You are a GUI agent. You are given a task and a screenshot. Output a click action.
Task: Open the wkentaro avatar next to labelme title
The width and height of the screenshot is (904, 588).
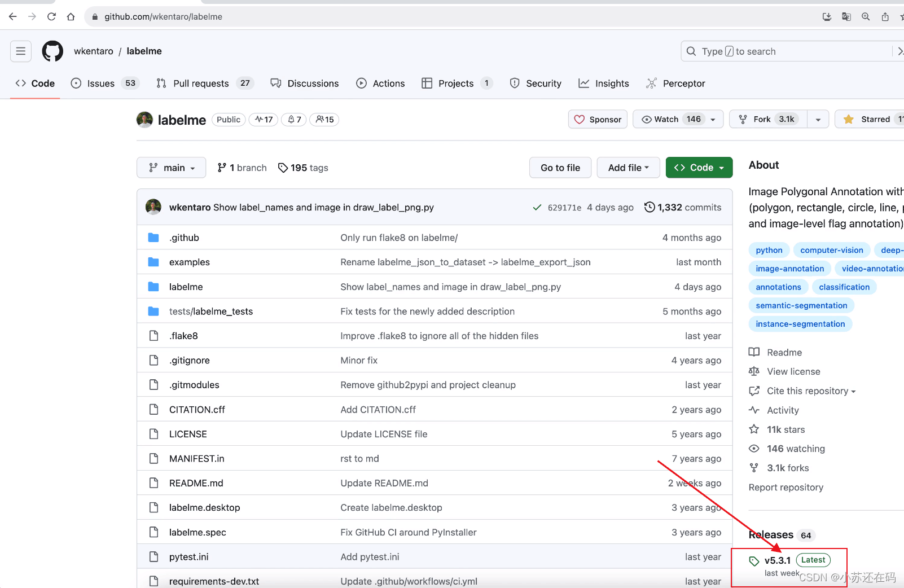coord(144,120)
